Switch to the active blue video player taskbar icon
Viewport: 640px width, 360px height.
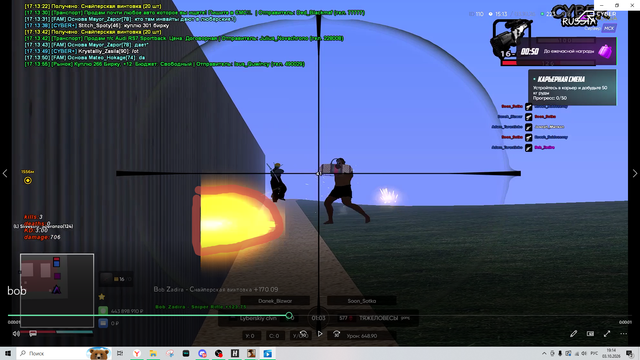pyautogui.click(x=267, y=353)
